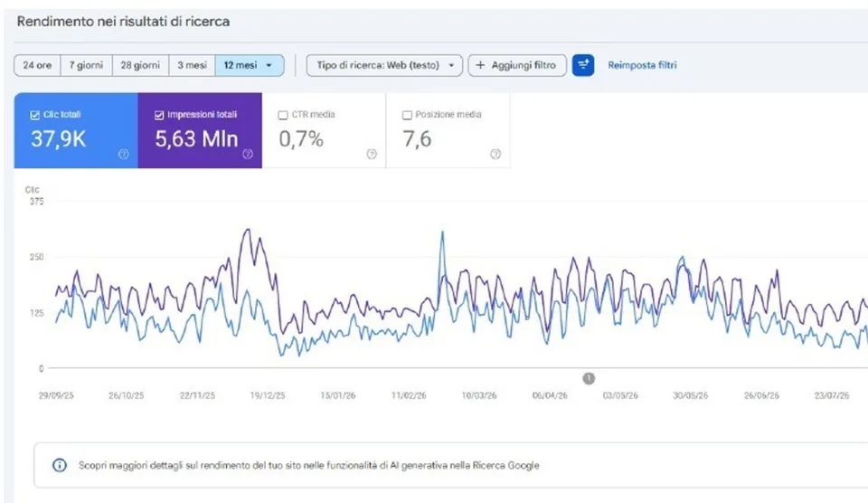868x503 pixels.
Task: Click the 23/07/26 date label
Action: pyautogui.click(x=832, y=395)
